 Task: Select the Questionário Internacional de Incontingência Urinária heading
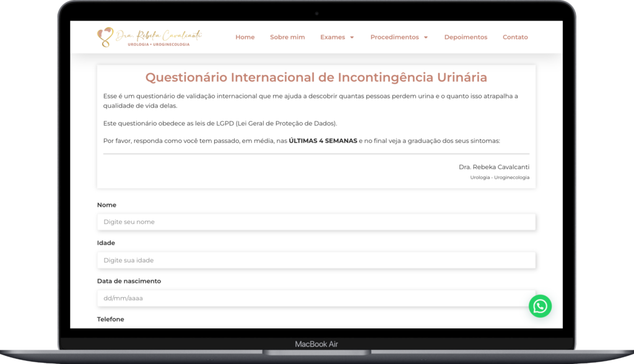tap(316, 77)
